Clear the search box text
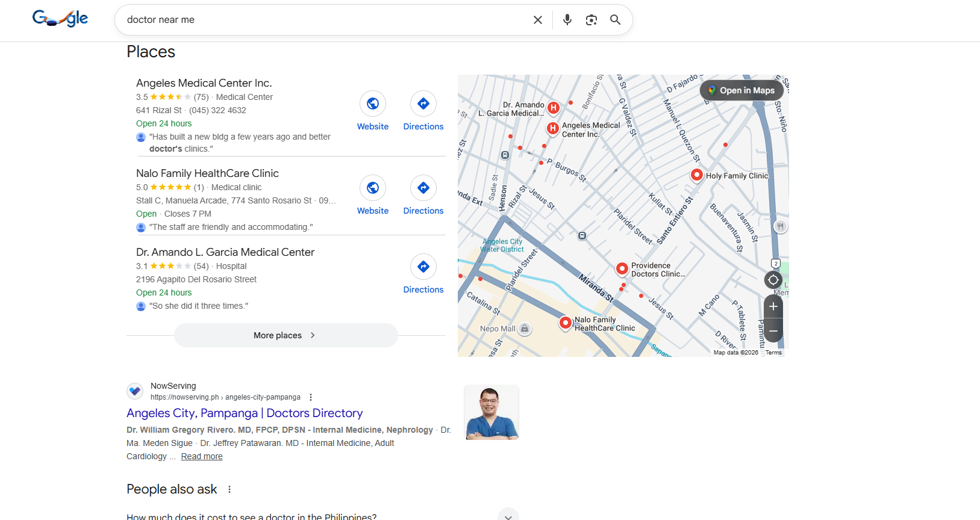 [538, 20]
